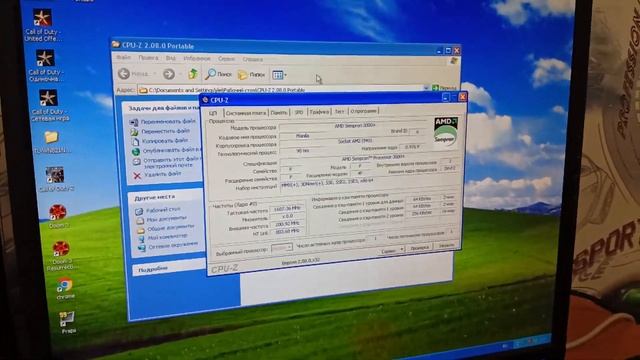Click the core clock frequency value field
This screenshot has height=360, width=640.
pyautogui.click(x=287, y=209)
